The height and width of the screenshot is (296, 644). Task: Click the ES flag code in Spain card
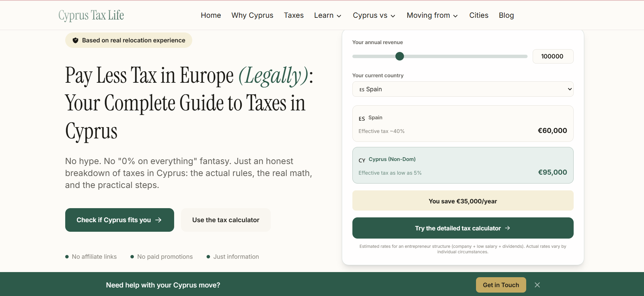[362, 119]
